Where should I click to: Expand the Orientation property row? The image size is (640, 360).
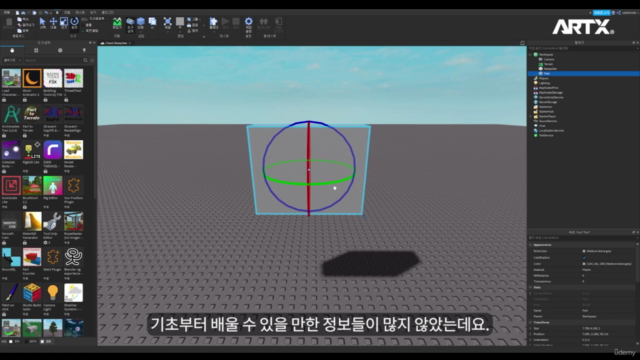(531, 340)
